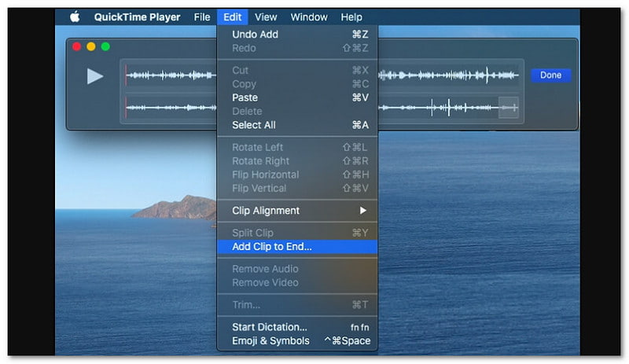
Task: Click the disabled Split Clip entry
Action: 297,233
